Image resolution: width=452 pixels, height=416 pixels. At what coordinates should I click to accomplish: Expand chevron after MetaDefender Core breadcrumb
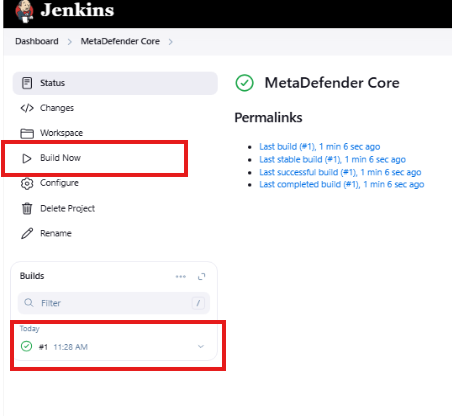[171, 42]
